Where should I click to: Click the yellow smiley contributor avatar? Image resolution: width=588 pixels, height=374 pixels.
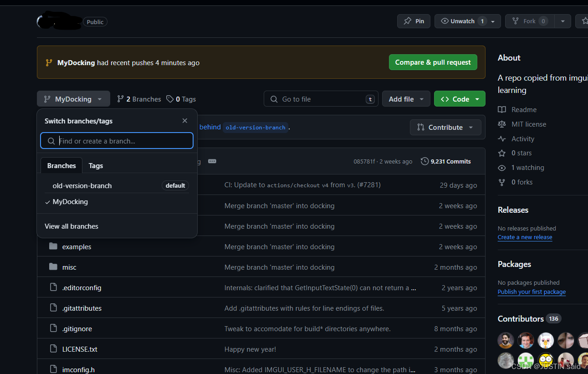(x=546, y=360)
